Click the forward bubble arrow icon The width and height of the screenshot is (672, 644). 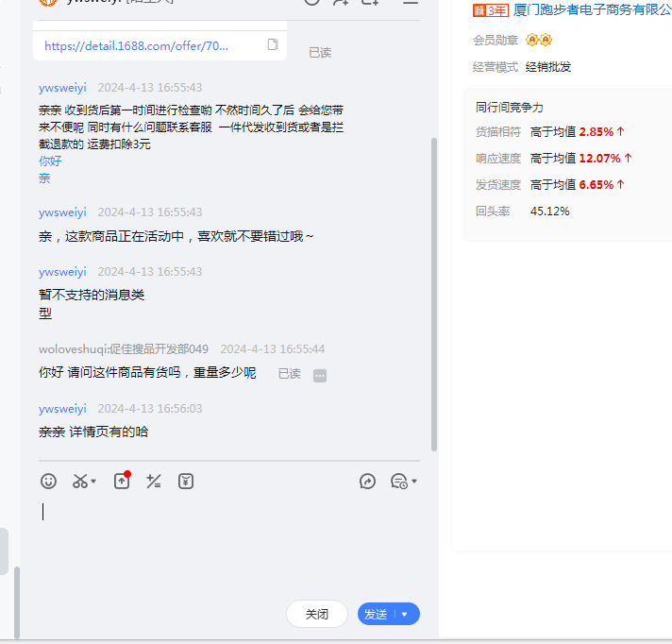point(367,482)
